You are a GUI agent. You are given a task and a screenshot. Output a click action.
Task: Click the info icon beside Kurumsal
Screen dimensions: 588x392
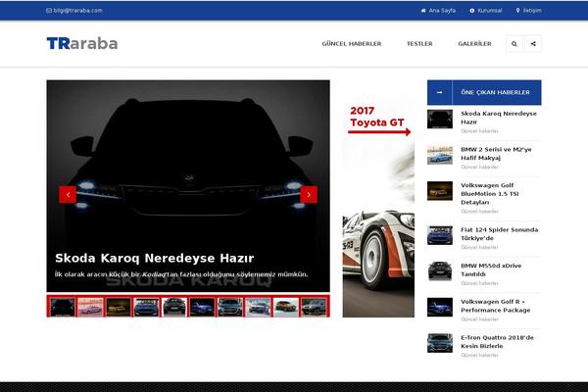click(472, 11)
